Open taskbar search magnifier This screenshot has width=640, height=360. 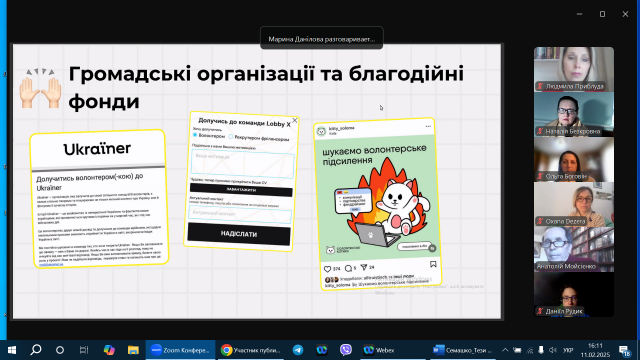tap(36, 350)
